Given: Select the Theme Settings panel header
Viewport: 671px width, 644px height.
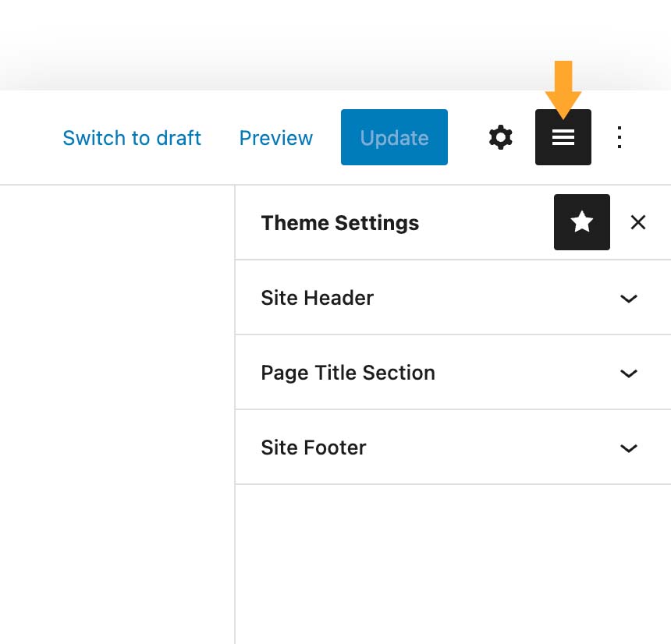Looking at the screenshot, I should (x=339, y=223).
